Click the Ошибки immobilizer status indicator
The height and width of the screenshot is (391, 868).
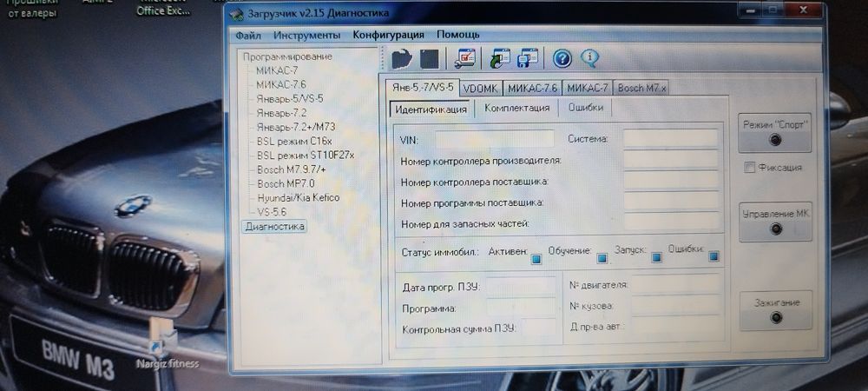coord(713,256)
